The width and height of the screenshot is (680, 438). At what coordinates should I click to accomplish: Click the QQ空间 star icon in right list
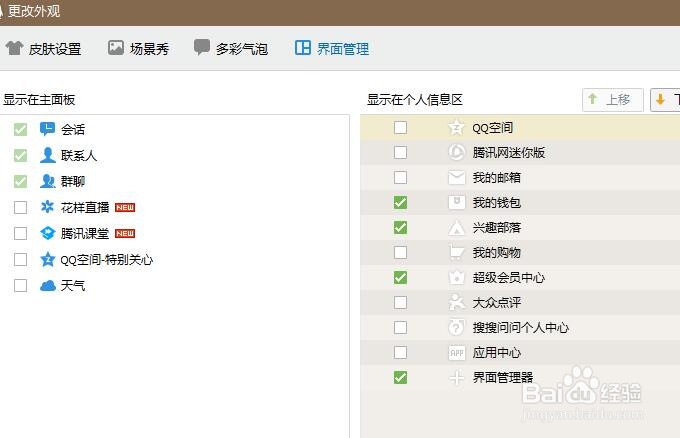tap(456, 127)
